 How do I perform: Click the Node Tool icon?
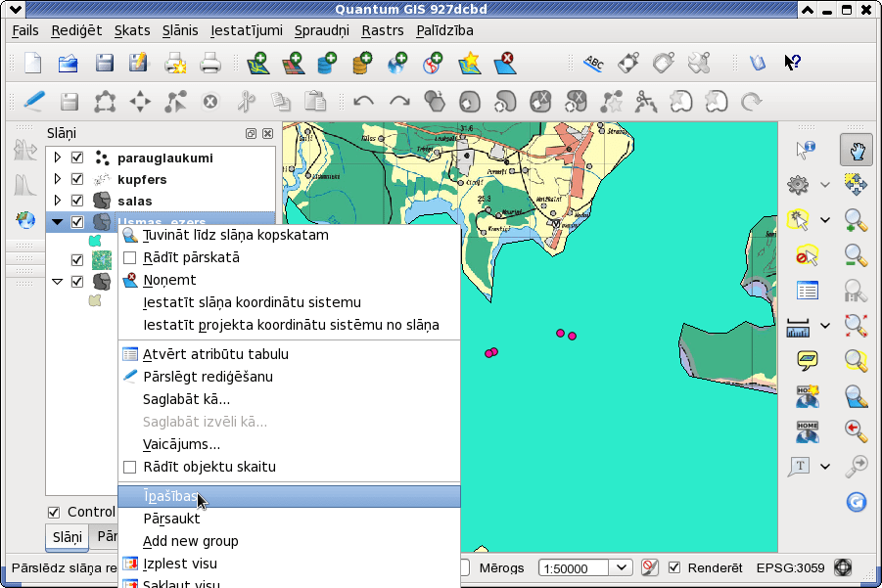[175, 102]
